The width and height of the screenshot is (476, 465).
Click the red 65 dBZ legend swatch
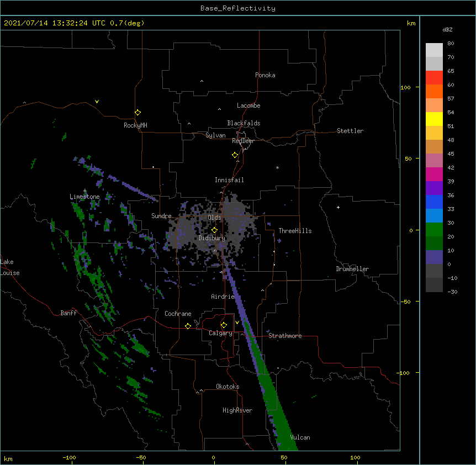434,78
